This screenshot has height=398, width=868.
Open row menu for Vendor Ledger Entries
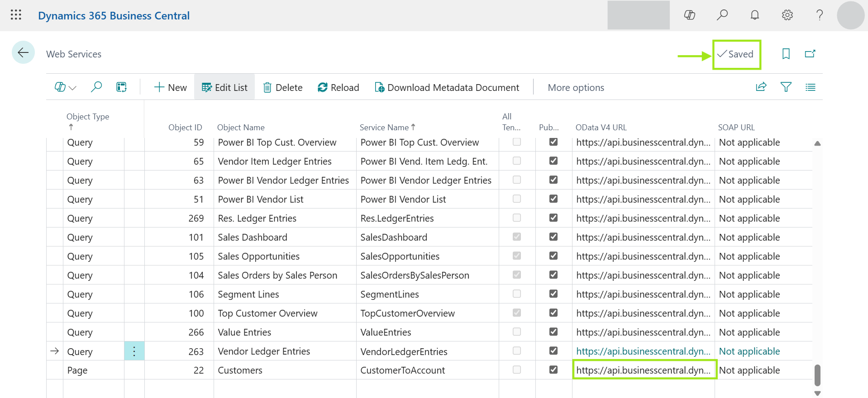click(x=134, y=351)
